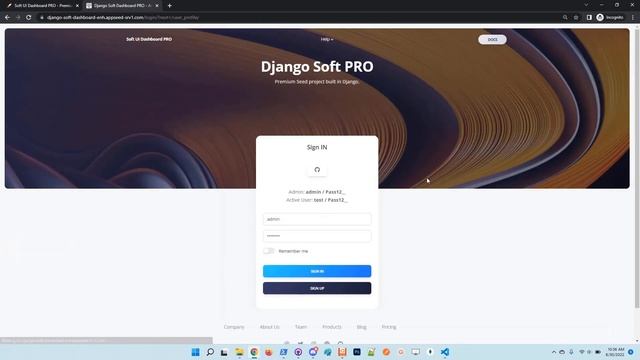Viewport: 640px width, 360px height.
Task: Click the browser address bar URL
Action: tap(122, 18)
